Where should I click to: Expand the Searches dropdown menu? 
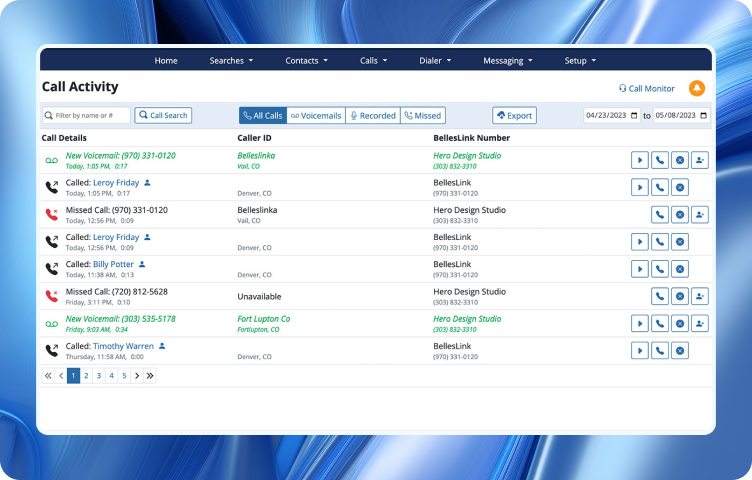click(231, 60)
